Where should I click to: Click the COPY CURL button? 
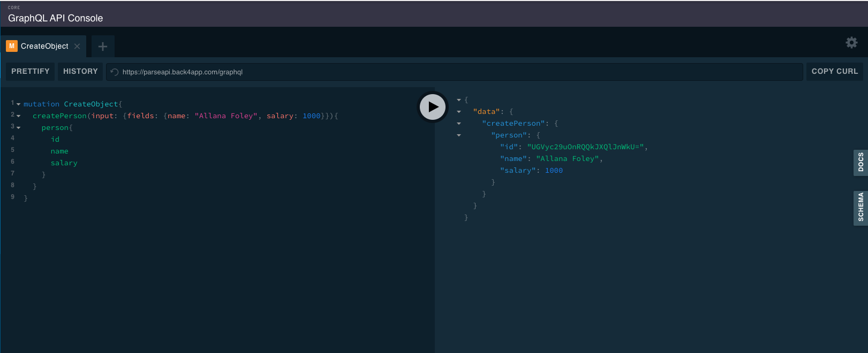[834, 71]
